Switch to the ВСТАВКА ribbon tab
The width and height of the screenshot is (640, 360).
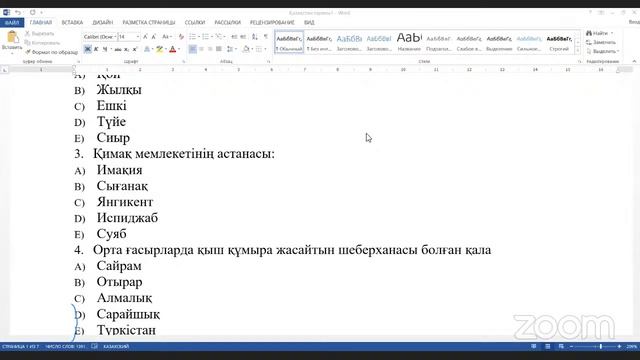pyautogui.click(x=72, y=22)
